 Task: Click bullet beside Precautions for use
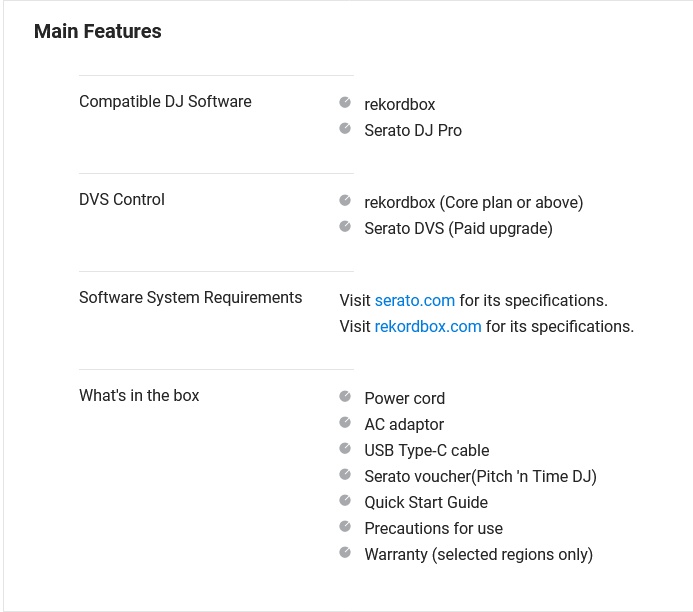coord(345,527)
